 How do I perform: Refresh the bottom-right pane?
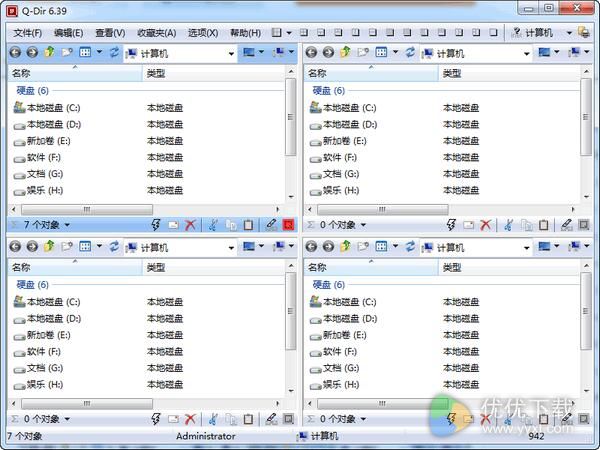410,246
